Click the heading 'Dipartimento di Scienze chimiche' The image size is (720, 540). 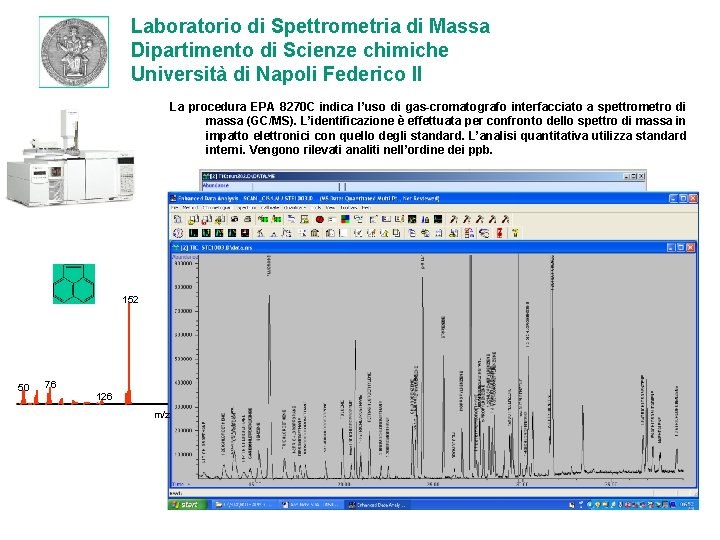pos(289,50)
